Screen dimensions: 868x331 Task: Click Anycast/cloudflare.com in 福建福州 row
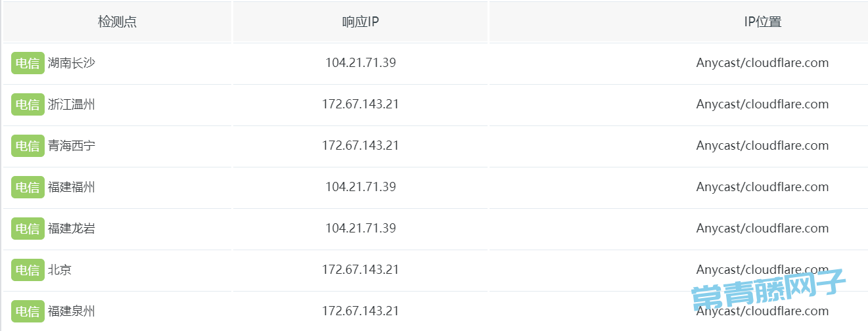point(762,187)
